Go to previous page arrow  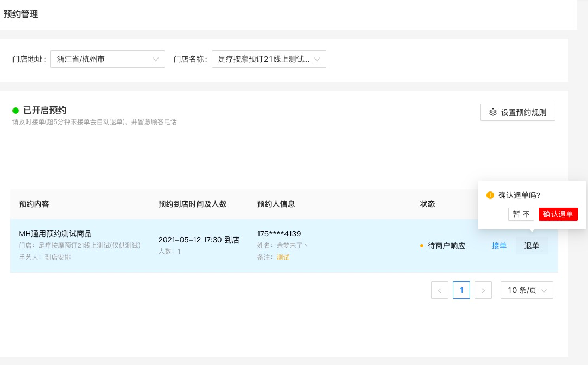point(440,290)
